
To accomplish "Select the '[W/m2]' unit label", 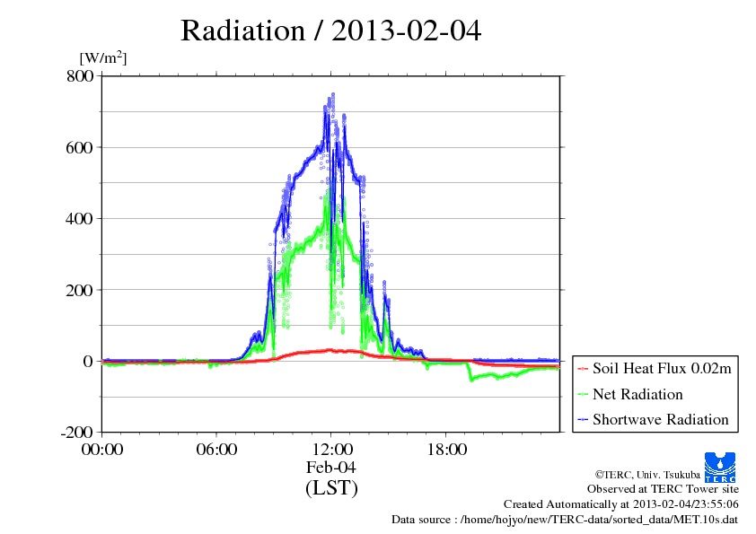I will [103, 57].
